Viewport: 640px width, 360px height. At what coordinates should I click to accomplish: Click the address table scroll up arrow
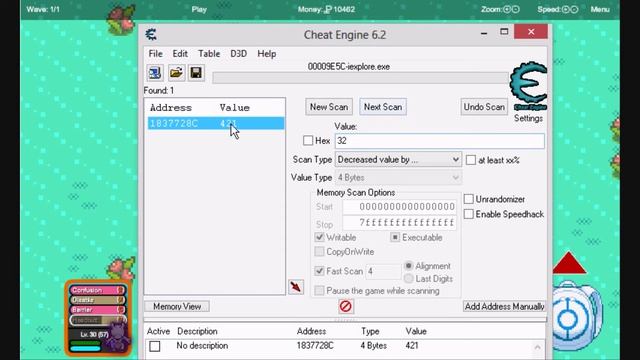pyautogui.click(x=538, y=347)
